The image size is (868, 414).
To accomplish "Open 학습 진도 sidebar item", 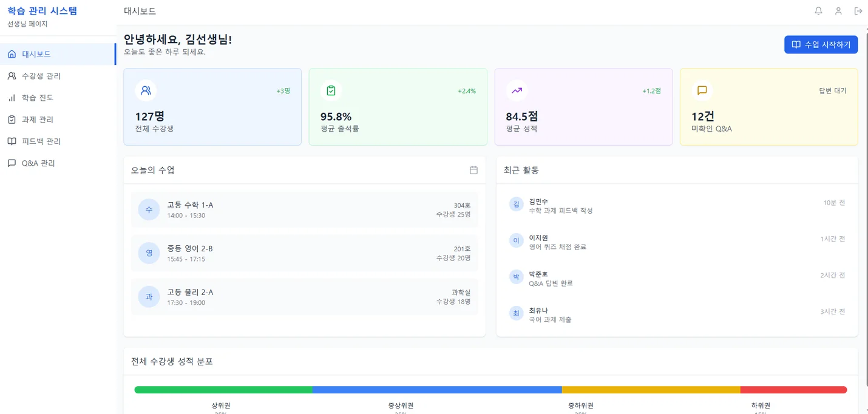I will (58, 98).
